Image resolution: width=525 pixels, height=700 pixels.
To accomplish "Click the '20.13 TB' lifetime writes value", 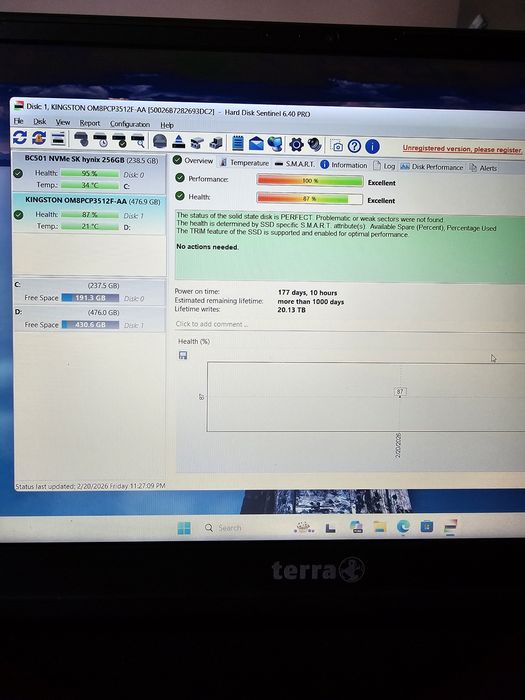I will pos(292,309).
